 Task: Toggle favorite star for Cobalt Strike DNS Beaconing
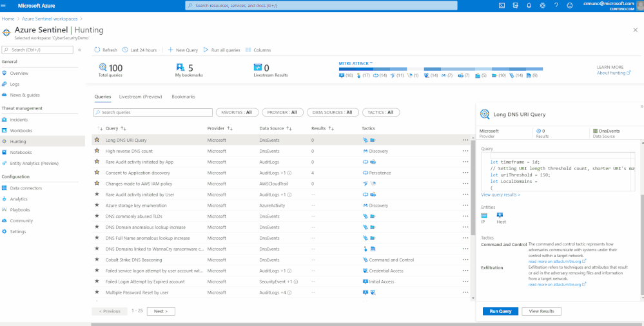(x=97, y=260)
